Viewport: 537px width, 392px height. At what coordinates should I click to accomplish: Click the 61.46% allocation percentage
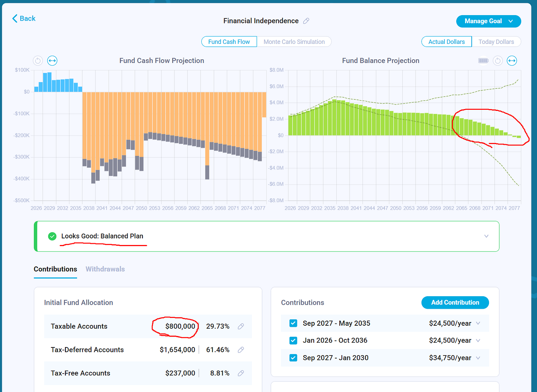pos(218,350)
